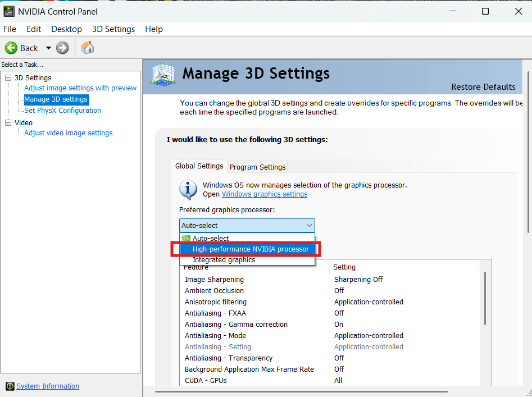The width and height of the screenshot is (532, 397).
Task: Open the System Information link
Action: 48,386
